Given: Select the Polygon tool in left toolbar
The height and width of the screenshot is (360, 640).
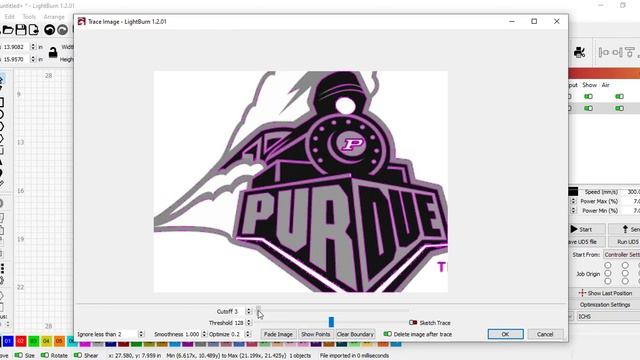Looking at the screenshot, I should pos(2,127).
